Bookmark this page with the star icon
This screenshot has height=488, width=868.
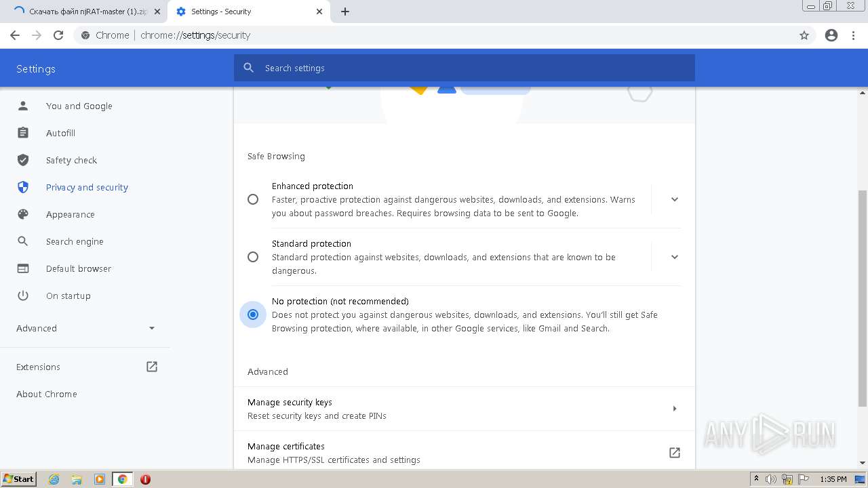click(804, 35)
